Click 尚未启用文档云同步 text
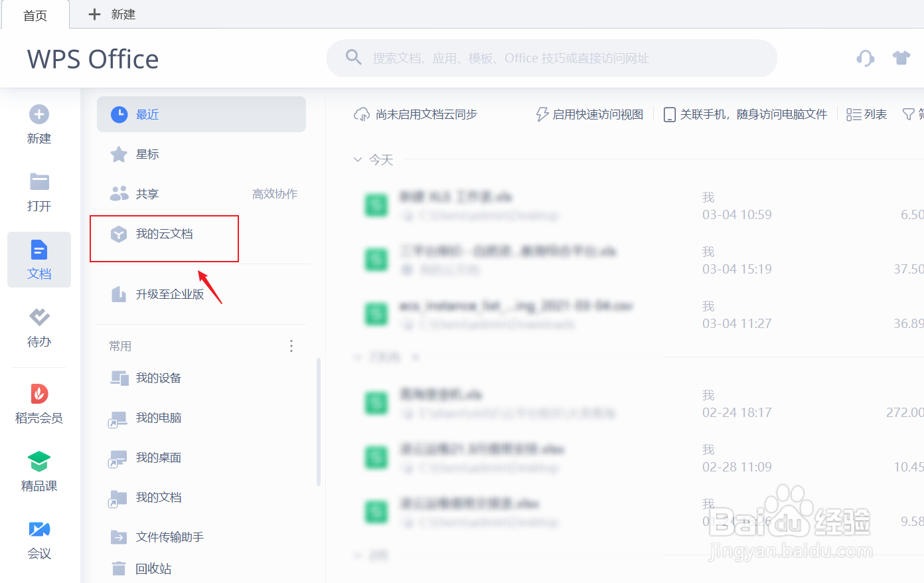This screenshot has height=583, width=924. (426, 114)
